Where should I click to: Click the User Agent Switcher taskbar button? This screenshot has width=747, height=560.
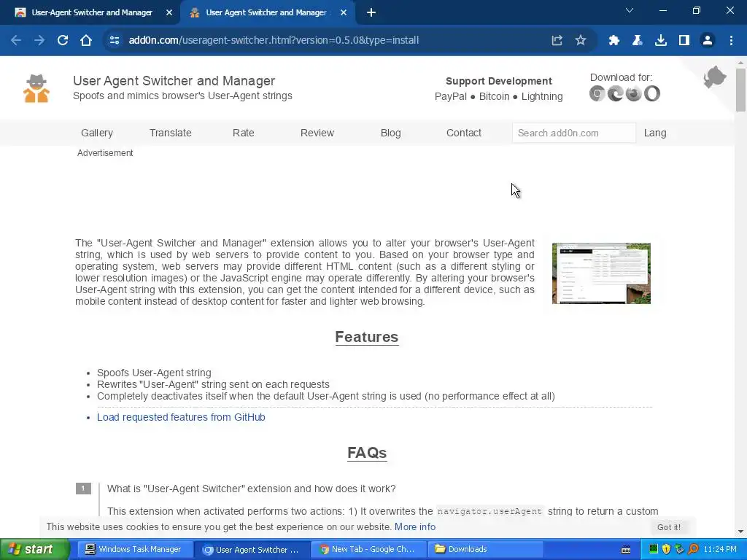click(x=252, y=550)
